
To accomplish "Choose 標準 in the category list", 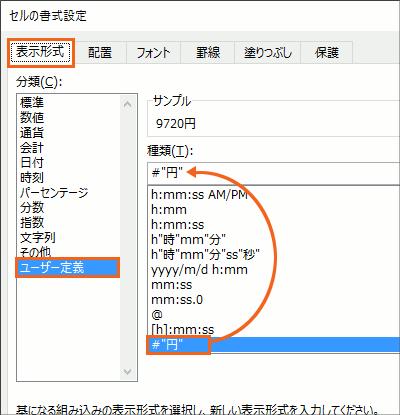I will click(x=32, y=102).
